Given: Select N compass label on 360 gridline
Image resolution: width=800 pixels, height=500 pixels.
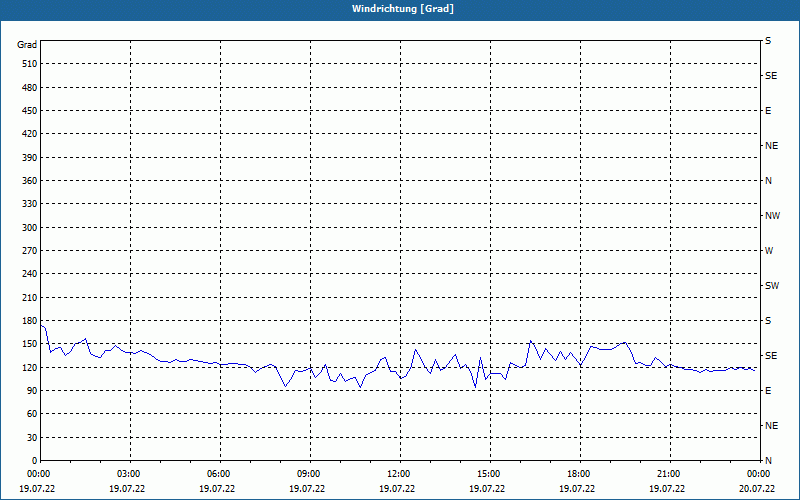Looking at the screenshot, I should pos(768,181).
